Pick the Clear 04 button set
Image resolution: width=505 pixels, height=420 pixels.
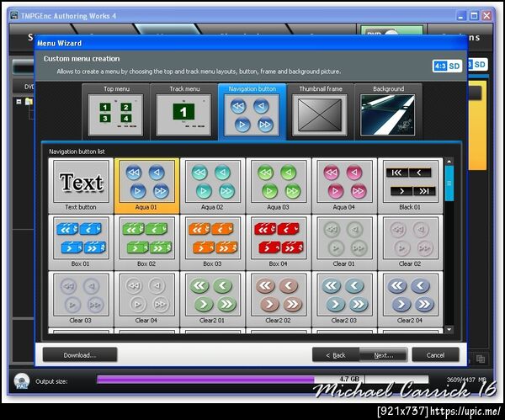coord(146,299)
